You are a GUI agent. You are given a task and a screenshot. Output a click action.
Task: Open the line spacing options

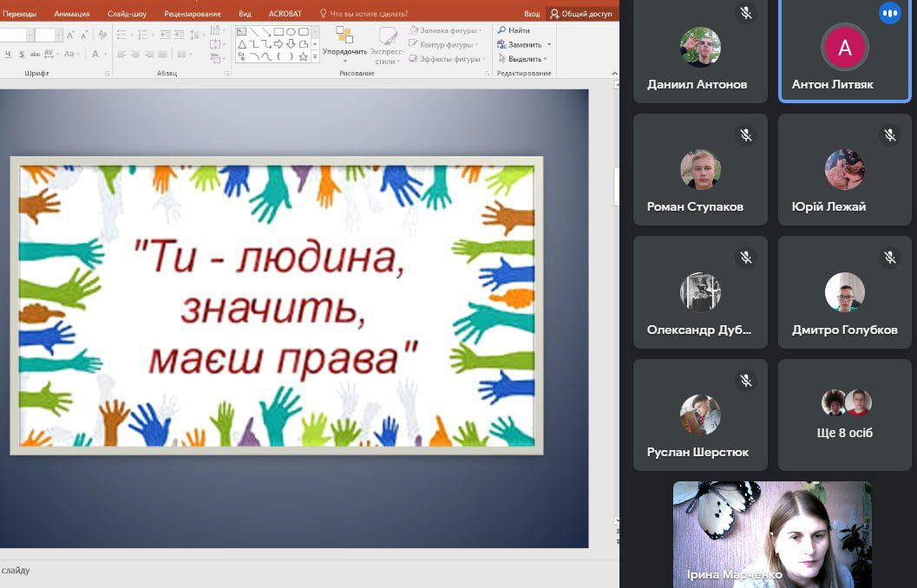(x=196, y=35)
